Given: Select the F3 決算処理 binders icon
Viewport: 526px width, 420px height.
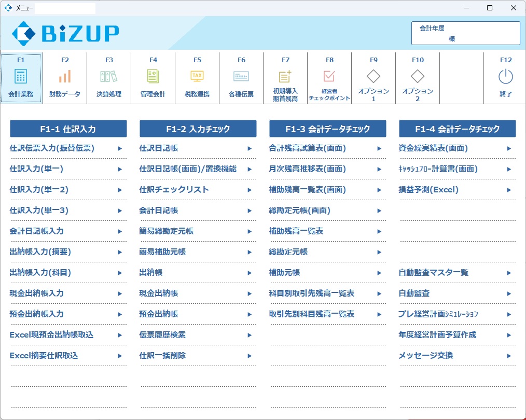Looking at the screenshot, I should point(109,76).
